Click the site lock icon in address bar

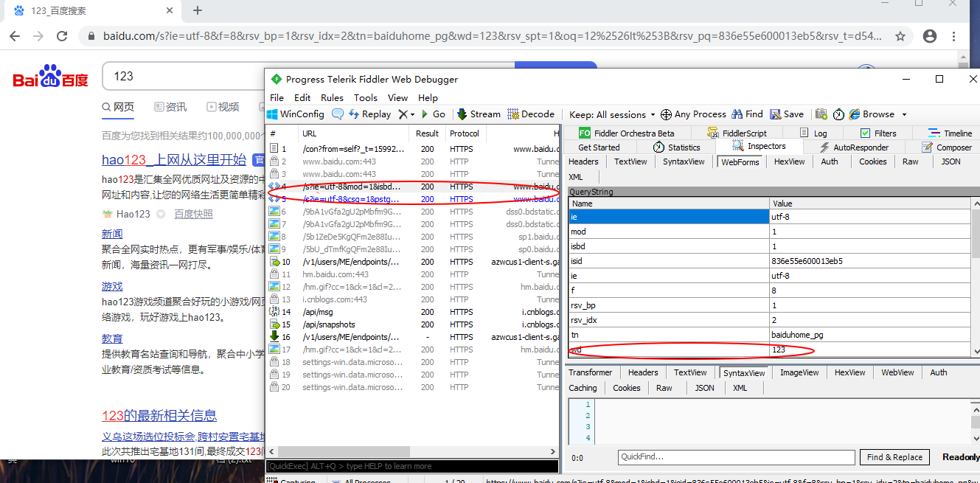point(91,36)
